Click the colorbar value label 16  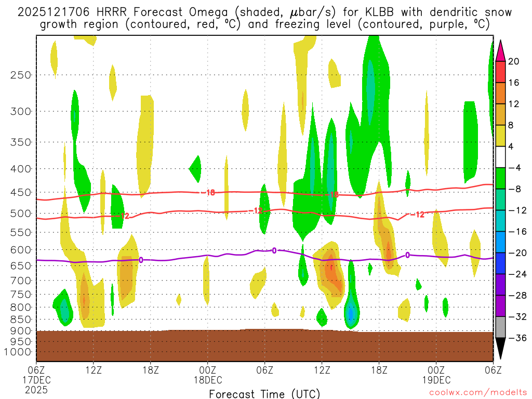(x=514, y=83)
